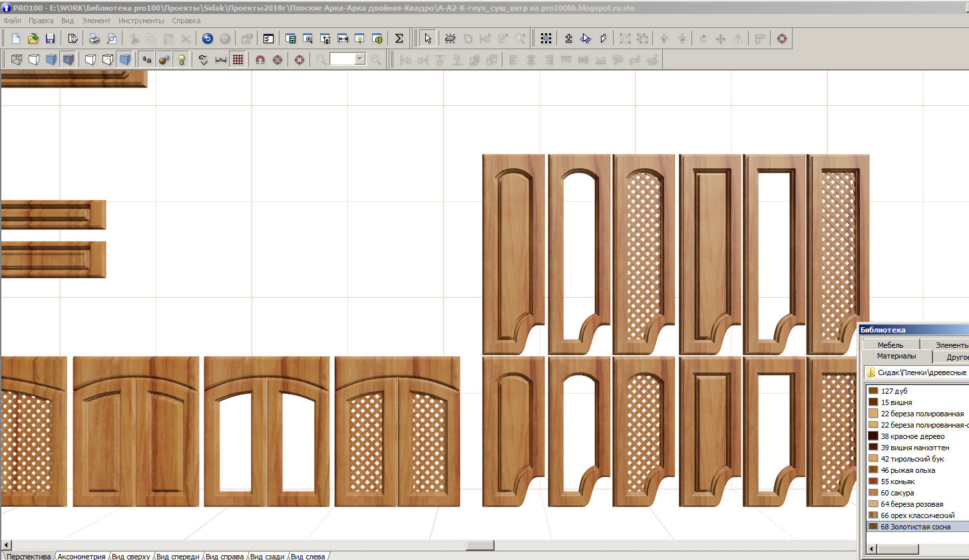Viewport: 969px width, 560px height.
Task: Toggle outline-edges cube view button
Action: pyautogui.click(x=91, y=59)
